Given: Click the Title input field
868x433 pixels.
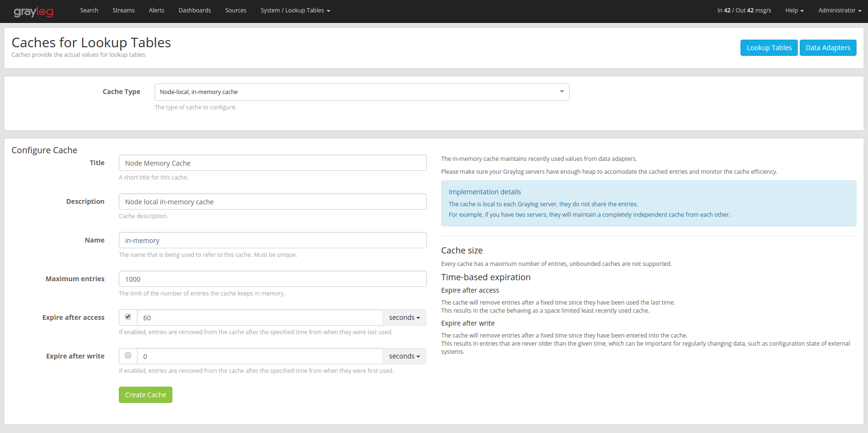Looking at the screenshot, I should 272,163.
